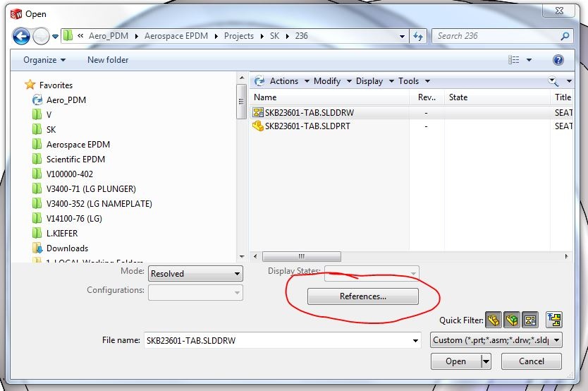Click the References... button
The image size is (588, 391).
pos(362,296)
